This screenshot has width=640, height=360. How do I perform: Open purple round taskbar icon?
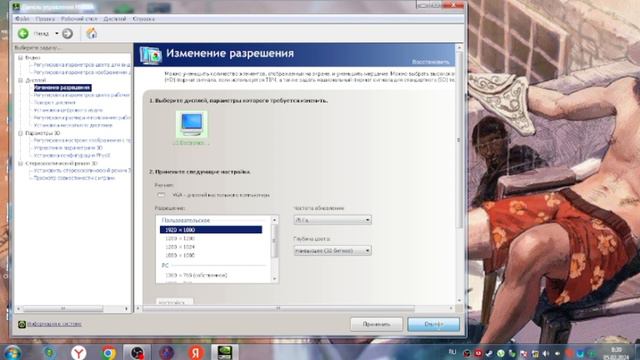(x=167, y=352)
